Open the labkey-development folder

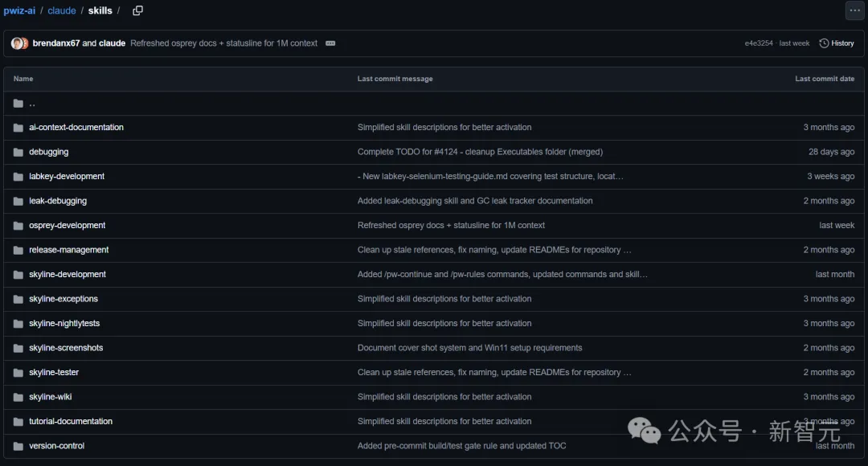coord(67,177)
